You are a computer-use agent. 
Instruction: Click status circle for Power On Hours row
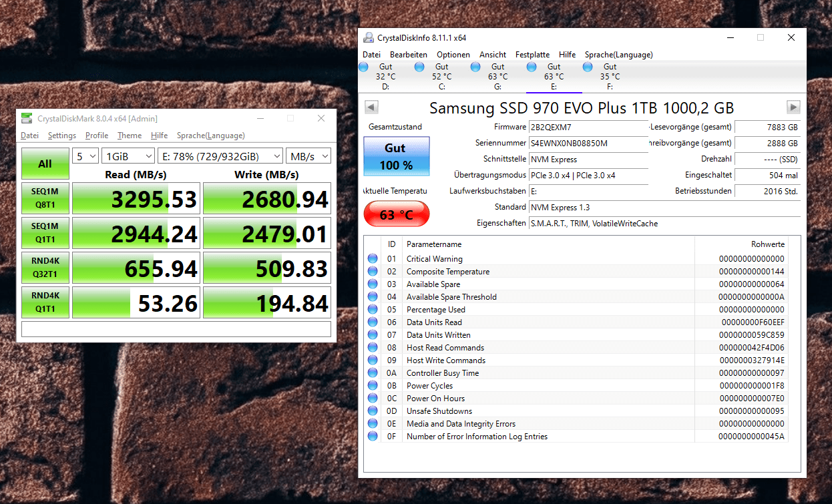click(373, 398)
